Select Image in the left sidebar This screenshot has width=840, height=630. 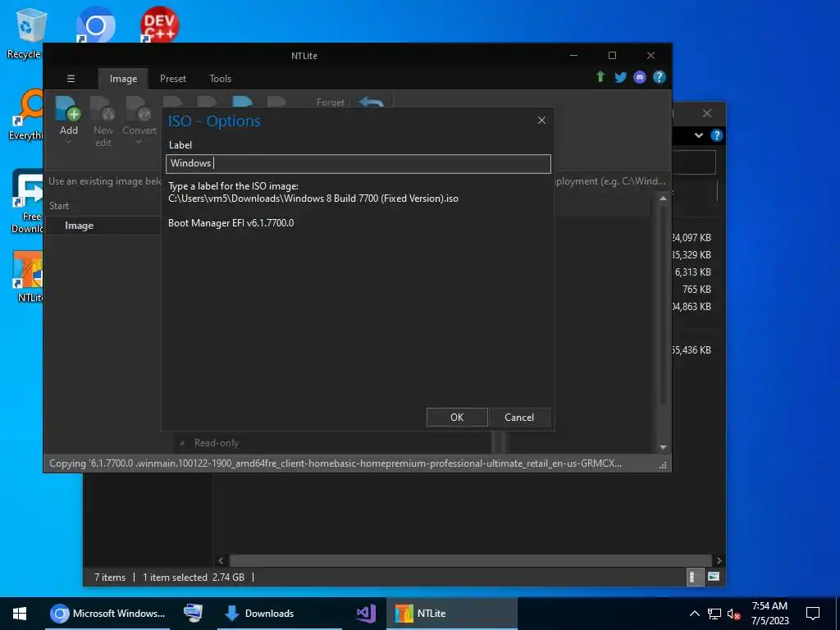click(80, 226)
